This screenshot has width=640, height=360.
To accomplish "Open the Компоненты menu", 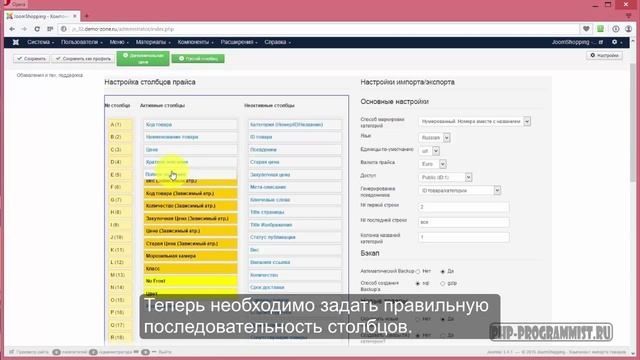I will 196,42.
